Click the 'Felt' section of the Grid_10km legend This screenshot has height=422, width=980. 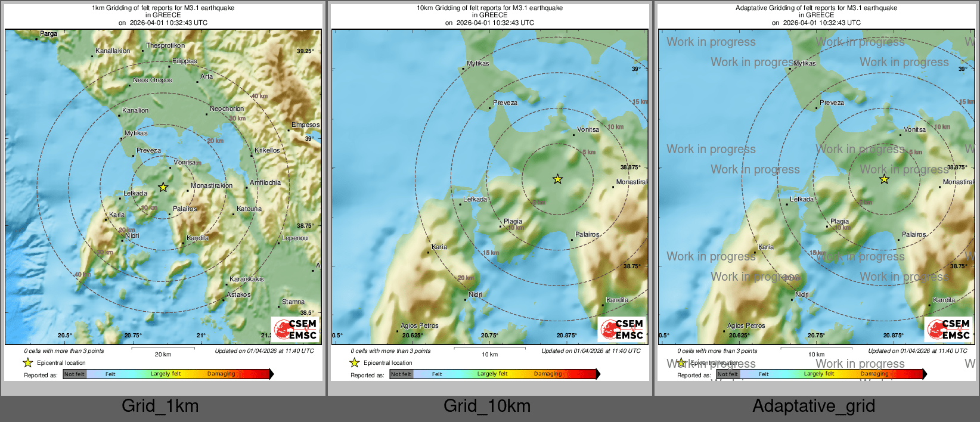click(x=437, y=374)
